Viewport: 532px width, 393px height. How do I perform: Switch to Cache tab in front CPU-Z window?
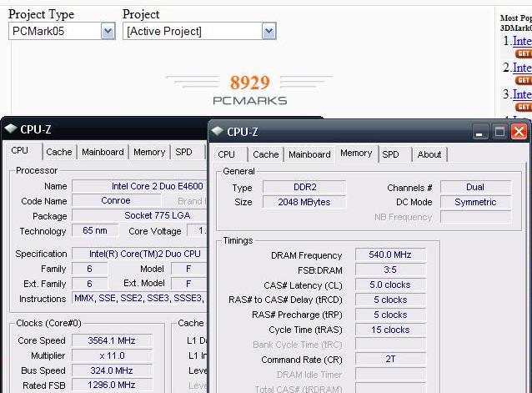point(266,154)
